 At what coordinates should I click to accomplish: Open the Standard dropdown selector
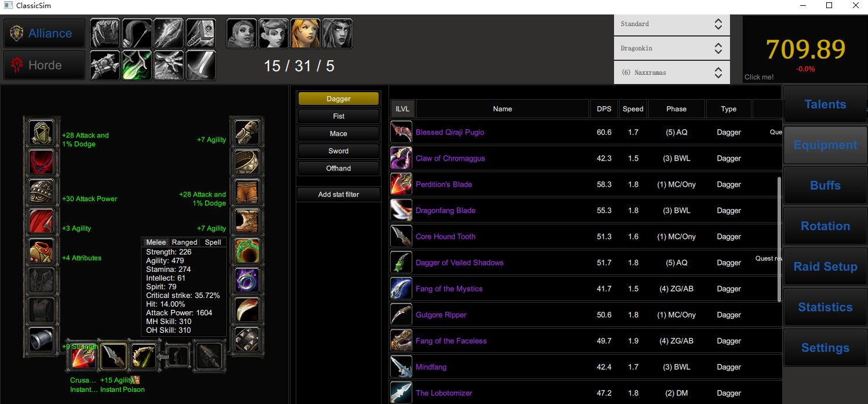click(x=671, y=24)
